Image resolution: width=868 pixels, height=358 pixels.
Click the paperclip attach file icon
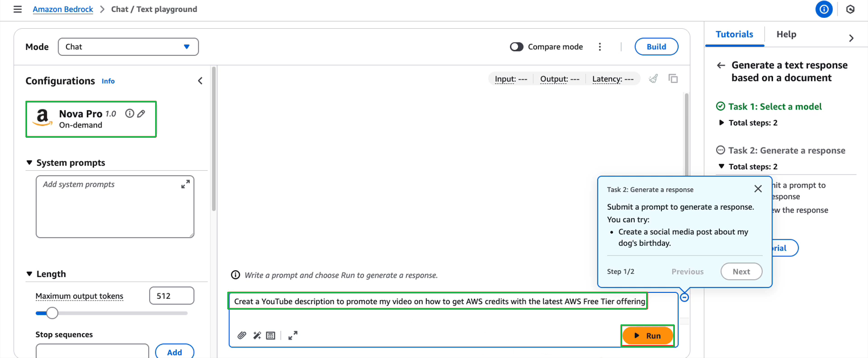point(242,336)
